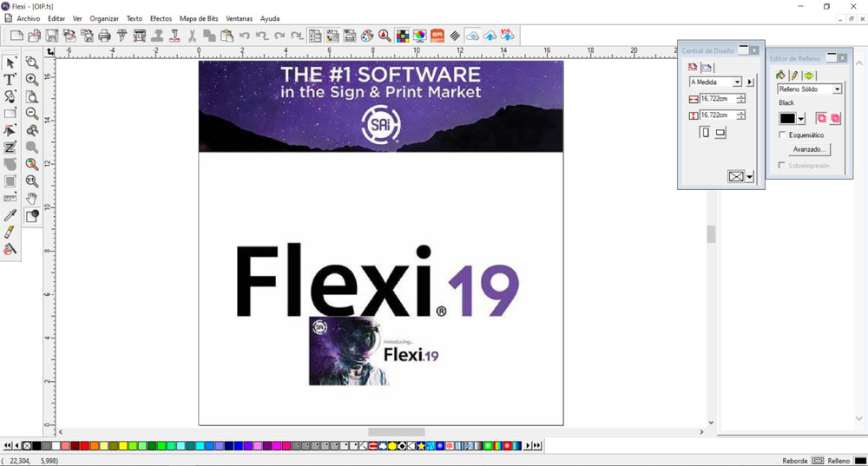The width and height of the screenshot is (868, 466).
Task: Click the Undo arrow icon
Action: coord(244,36)
